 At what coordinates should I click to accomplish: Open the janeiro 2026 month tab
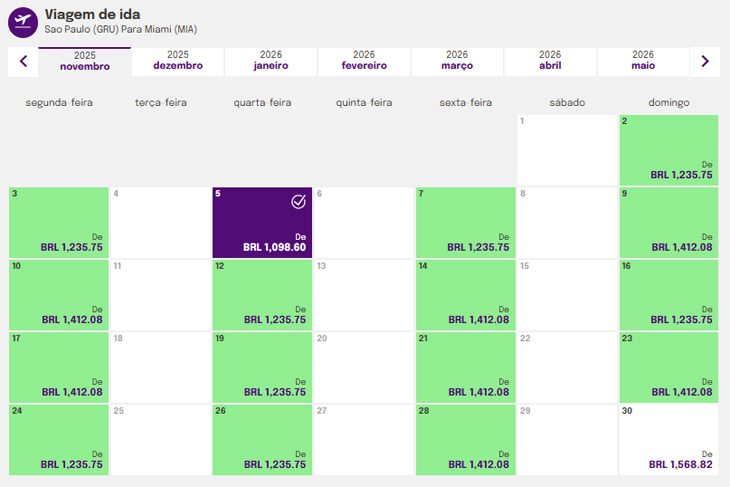tap(271, 61)
